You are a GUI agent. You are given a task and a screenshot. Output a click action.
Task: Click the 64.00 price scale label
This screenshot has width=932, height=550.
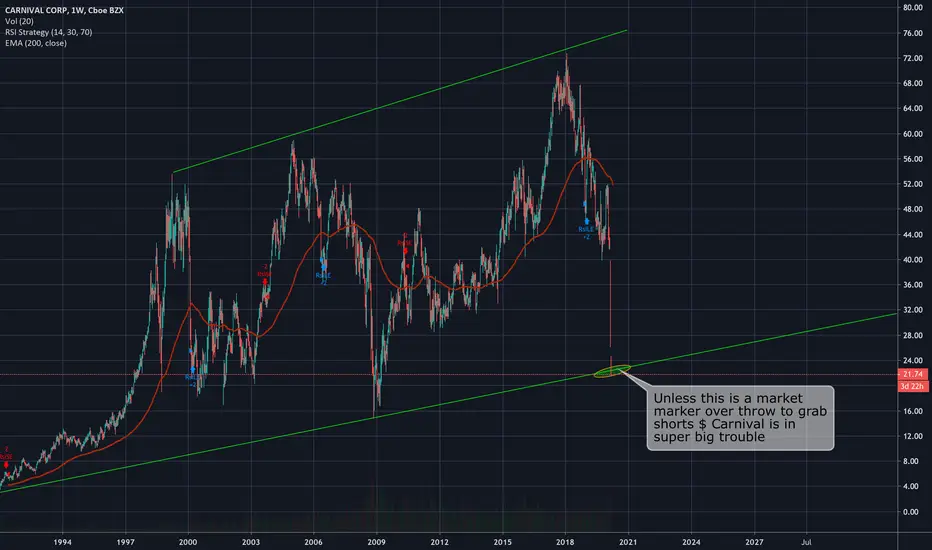[x=913, y=109]
